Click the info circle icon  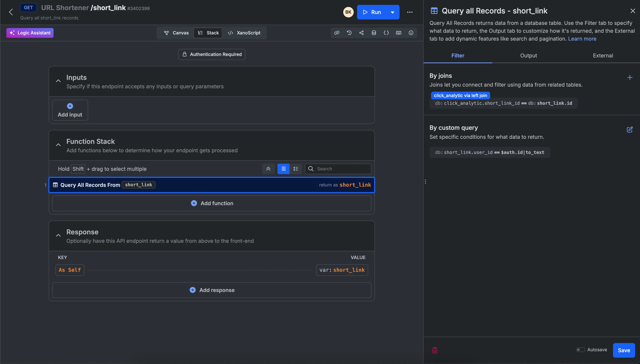(411, 33)
